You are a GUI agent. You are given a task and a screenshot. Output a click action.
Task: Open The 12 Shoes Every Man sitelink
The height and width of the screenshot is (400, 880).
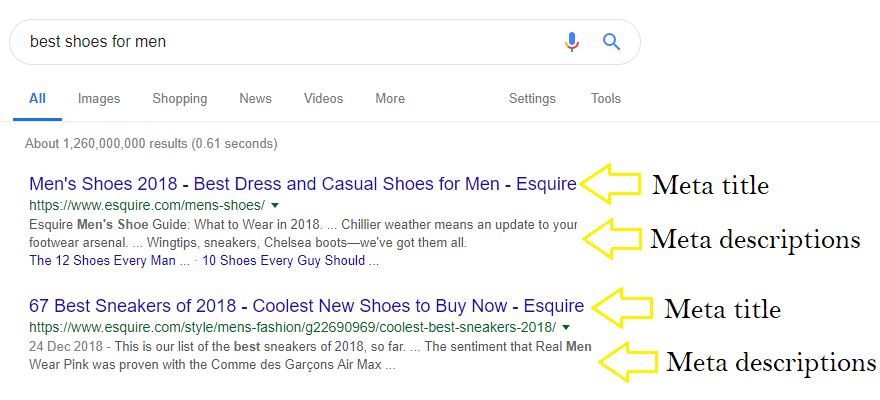pos(110,261)
